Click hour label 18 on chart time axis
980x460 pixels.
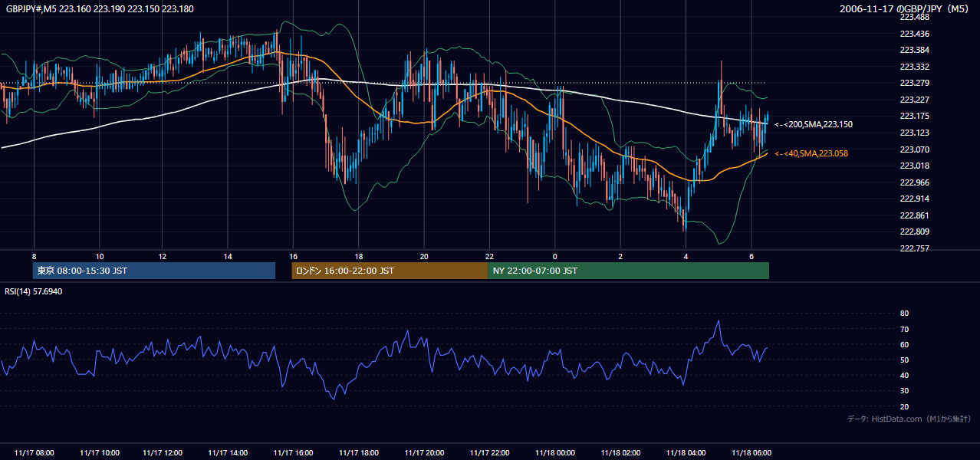click(x=358, y=256)
